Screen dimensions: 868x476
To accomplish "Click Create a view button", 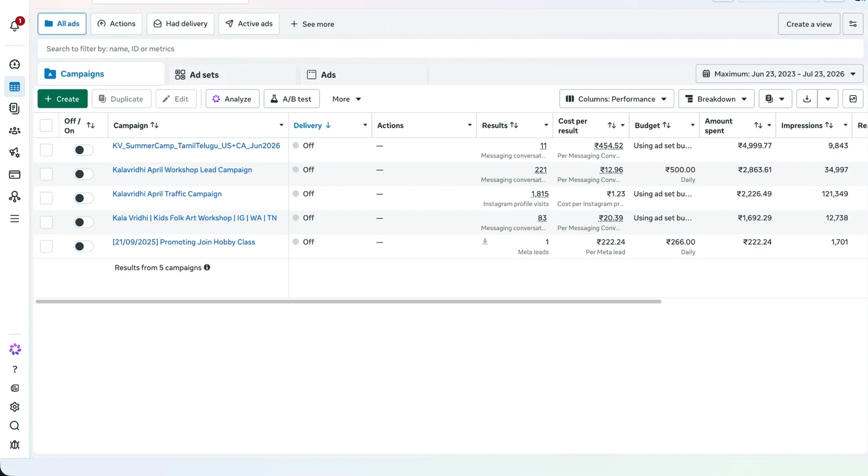I will [809, 24].
